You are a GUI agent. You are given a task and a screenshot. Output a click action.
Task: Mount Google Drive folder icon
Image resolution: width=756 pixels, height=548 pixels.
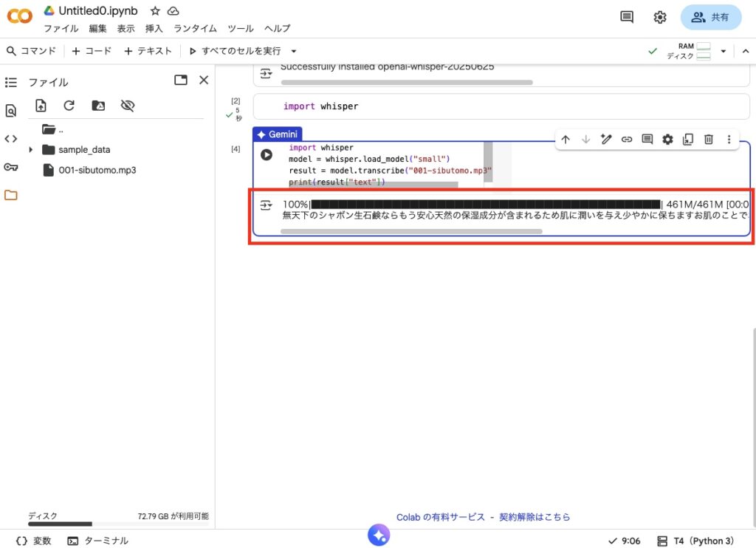point(98,106)
